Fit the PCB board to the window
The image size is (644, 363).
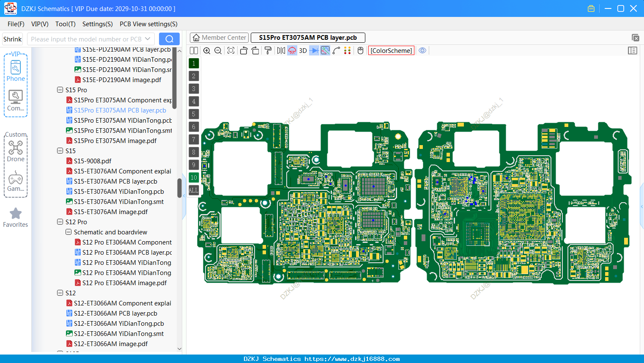click(x=231, y=51)
